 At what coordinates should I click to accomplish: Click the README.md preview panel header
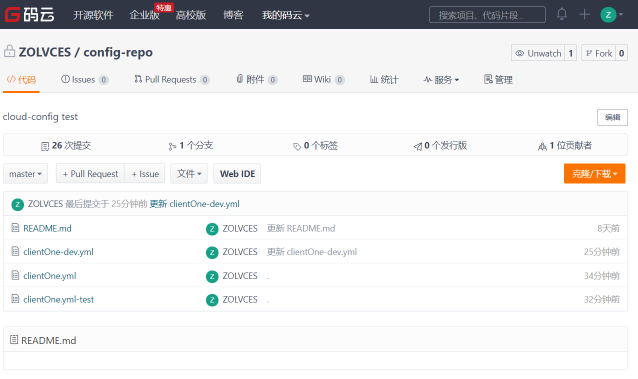(315, 340)
